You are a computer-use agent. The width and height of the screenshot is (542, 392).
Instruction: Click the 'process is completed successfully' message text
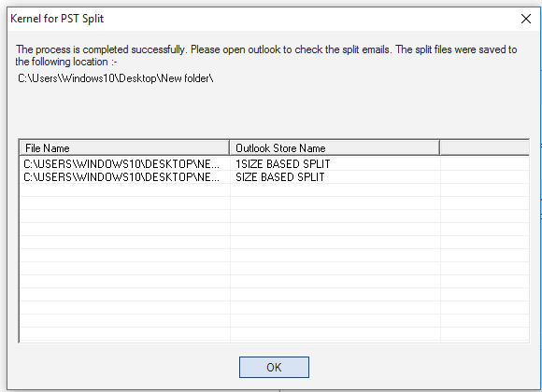pos(266,55)
